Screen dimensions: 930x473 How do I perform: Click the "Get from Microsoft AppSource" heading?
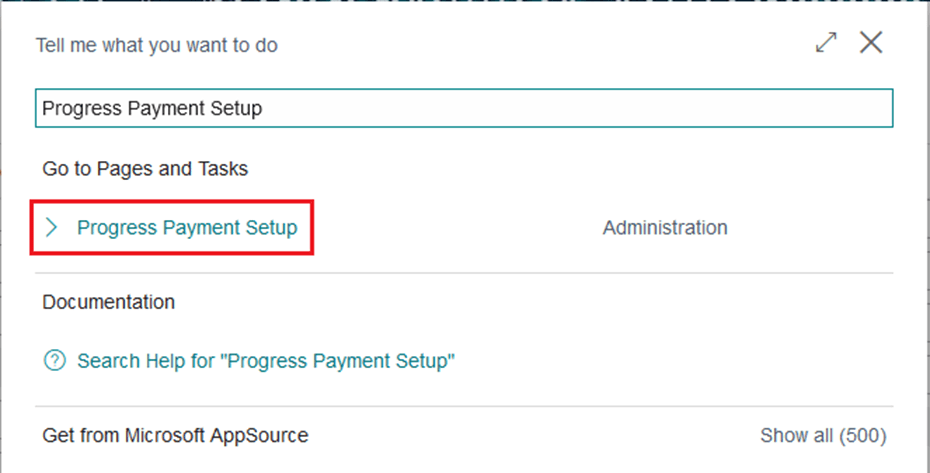point(175,435)
